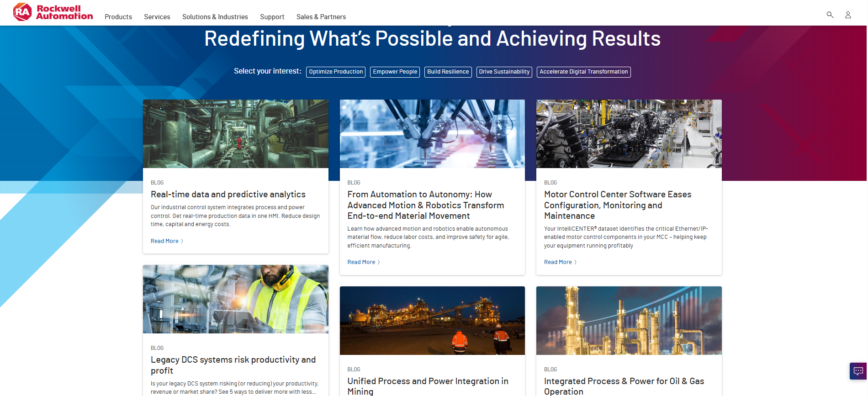Image resolution: width=868 pixels, height=396 pixels.
Task: Click BLOG label above Motor Control Center article
Action: 550,183
